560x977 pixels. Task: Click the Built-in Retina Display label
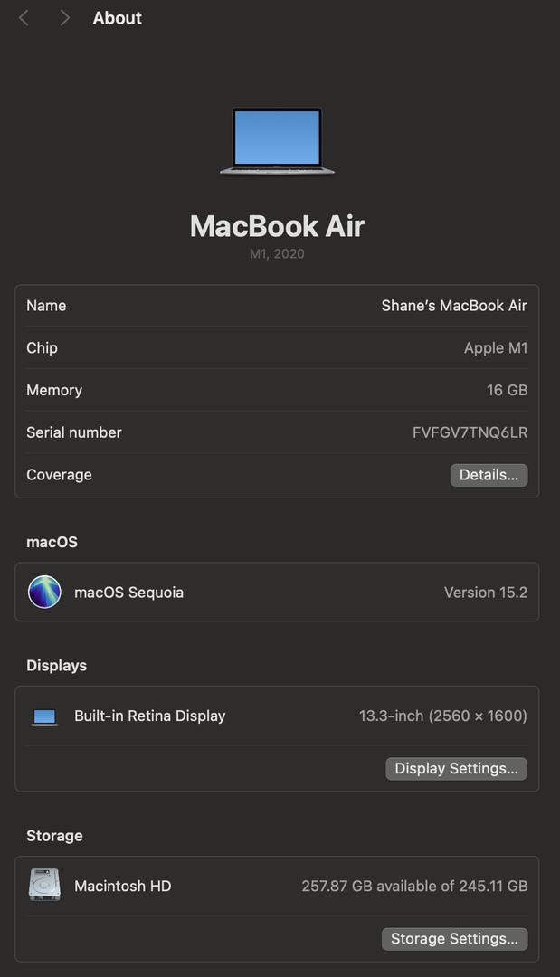coord(149,716)
